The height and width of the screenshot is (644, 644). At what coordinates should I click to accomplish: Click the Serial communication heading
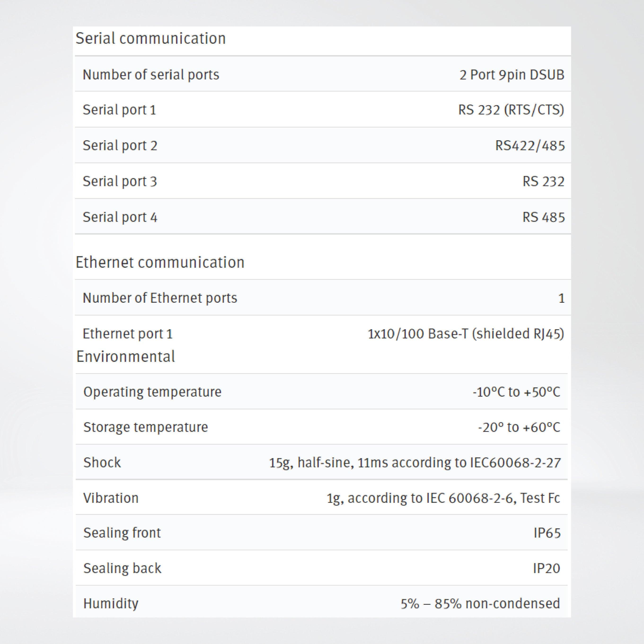point(150,38)
